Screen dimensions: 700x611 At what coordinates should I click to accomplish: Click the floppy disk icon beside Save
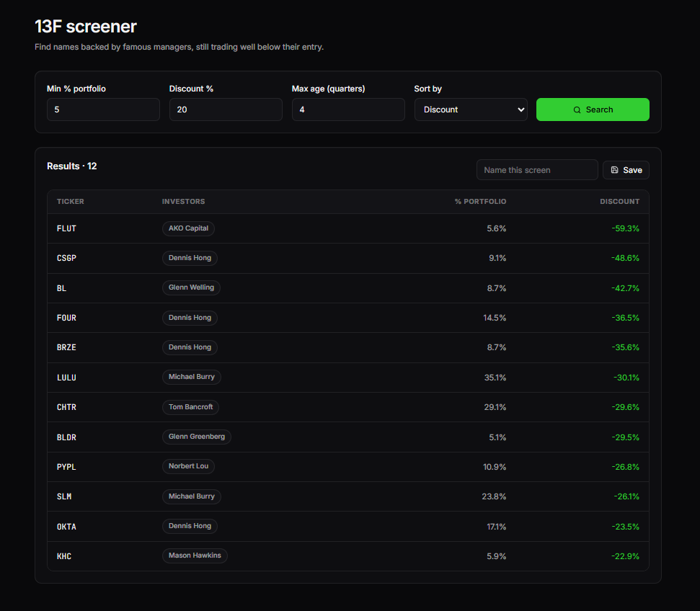pyautogui.click(x=615, y=170)
